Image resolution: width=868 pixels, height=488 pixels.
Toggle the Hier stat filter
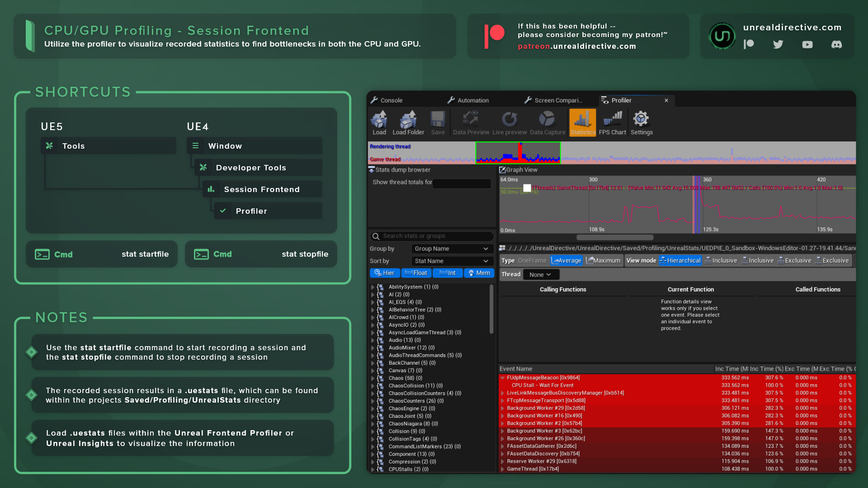tap(385, 273)
